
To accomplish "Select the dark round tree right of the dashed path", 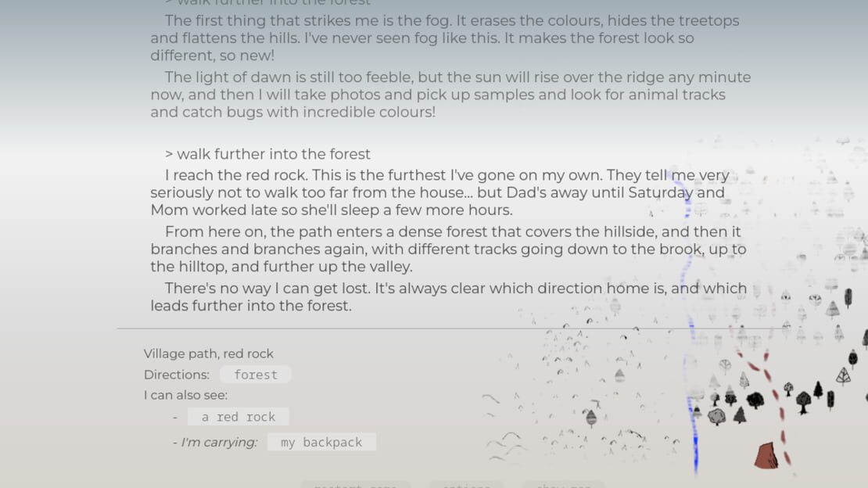I will [804, 401].
